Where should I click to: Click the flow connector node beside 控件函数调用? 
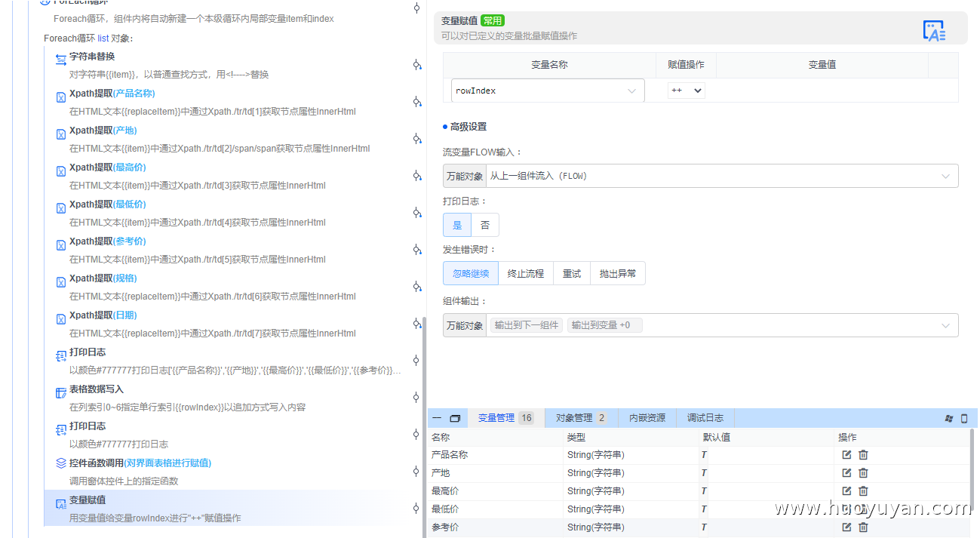416,472
